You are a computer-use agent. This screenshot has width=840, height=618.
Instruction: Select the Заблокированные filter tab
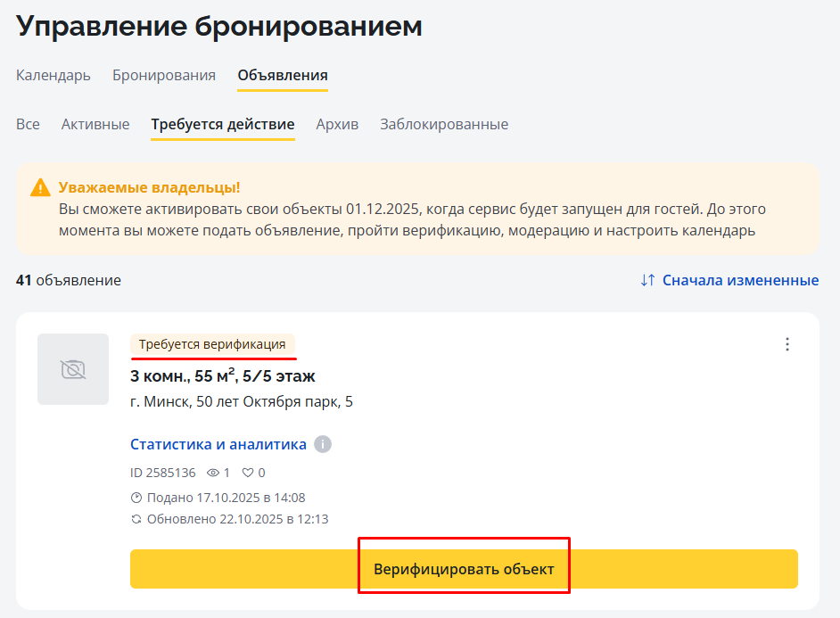click(x=444, y=124)
